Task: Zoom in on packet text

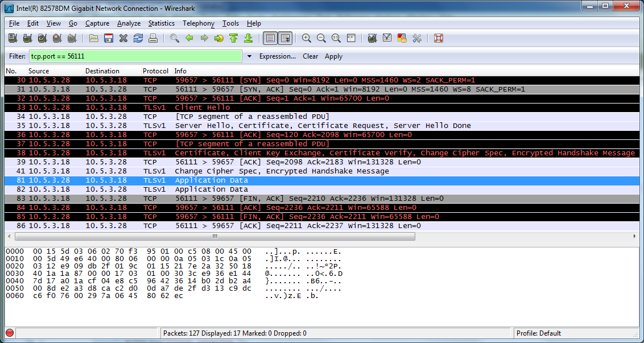Action: click(307, 38)
